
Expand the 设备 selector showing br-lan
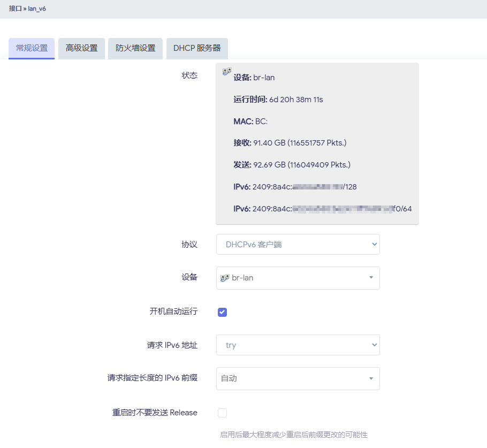pyautogui.click(x=298, y=278)
